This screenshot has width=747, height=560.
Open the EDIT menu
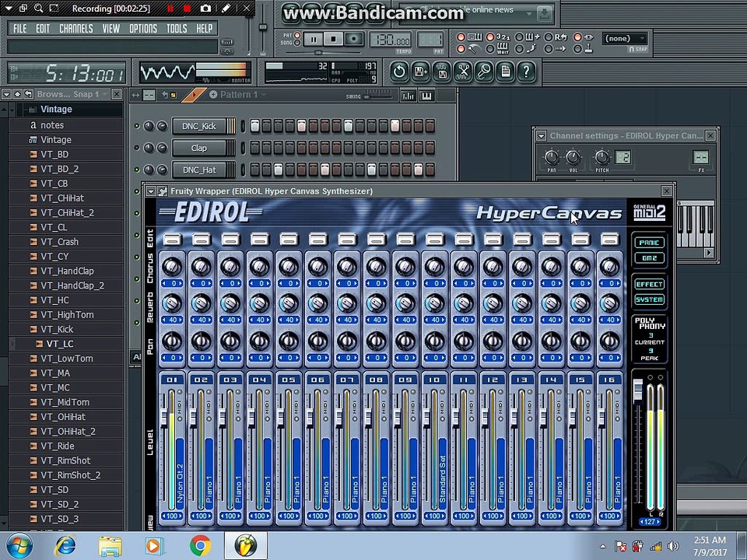[43, 29]
